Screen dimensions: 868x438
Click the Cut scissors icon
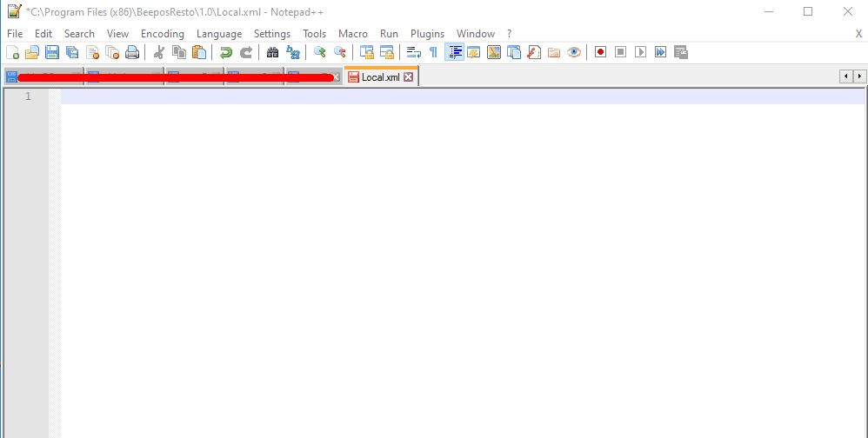click(x=159, y=52)
